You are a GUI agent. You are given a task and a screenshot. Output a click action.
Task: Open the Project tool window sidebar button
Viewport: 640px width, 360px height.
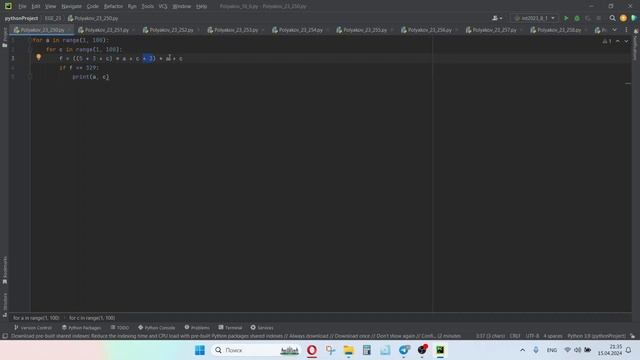pyautogui.click(x=4, y=38)
